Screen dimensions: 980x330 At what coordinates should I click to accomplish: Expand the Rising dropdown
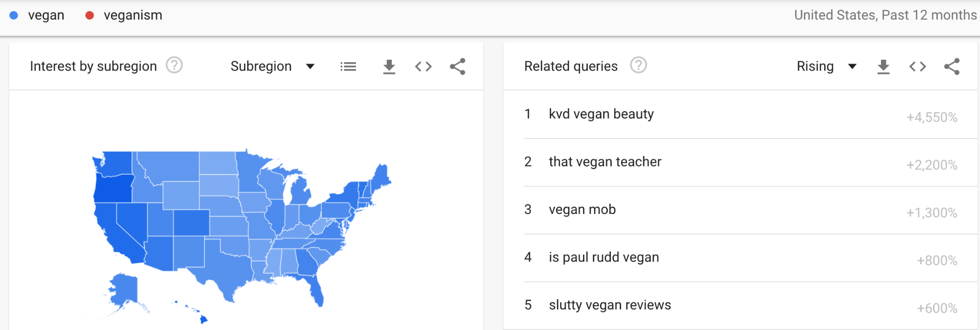coord(827,66)
